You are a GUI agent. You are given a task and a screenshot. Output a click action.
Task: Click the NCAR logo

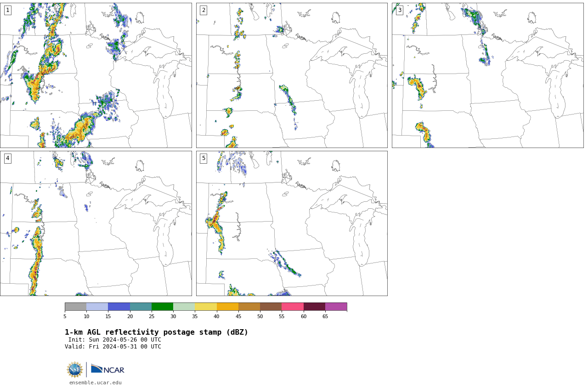click(x=107, y=369)
